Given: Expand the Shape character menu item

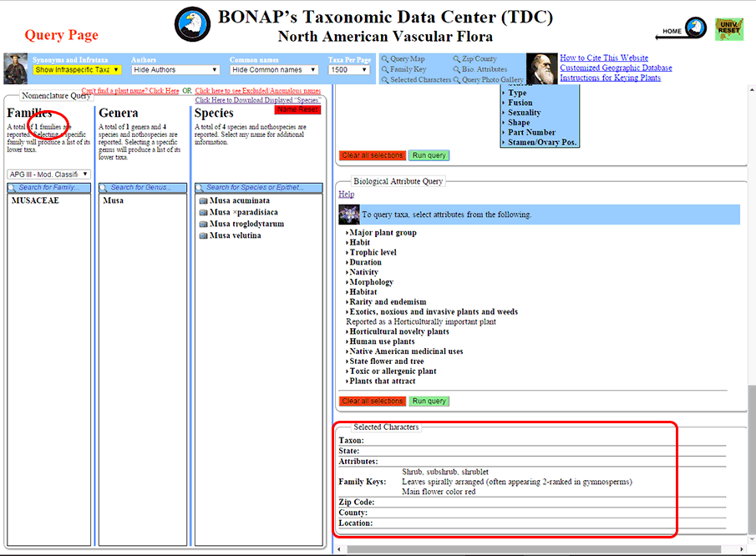Looking at the screenshot, I should point(516,123).
